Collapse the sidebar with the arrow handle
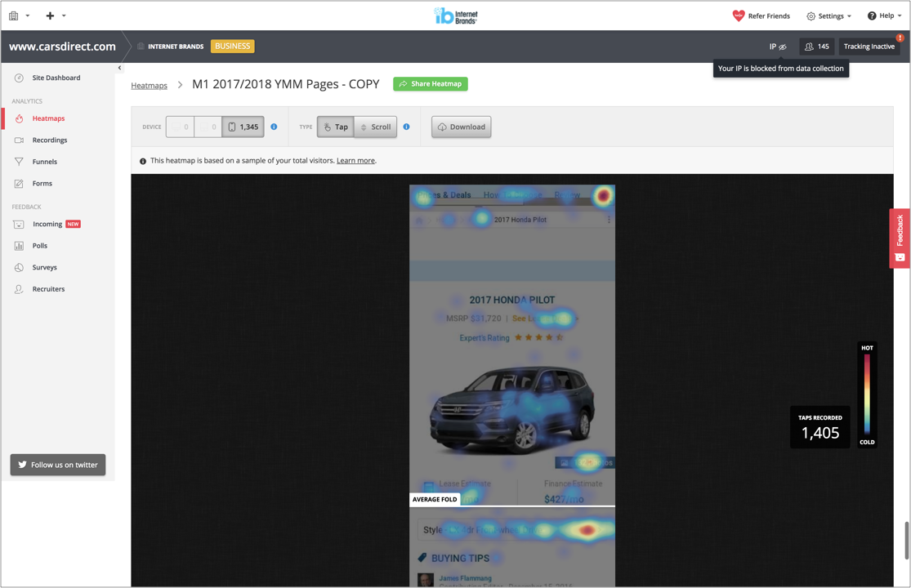Image resolution: width=911 pixels, height=588 pixels. tap(119, 68)
